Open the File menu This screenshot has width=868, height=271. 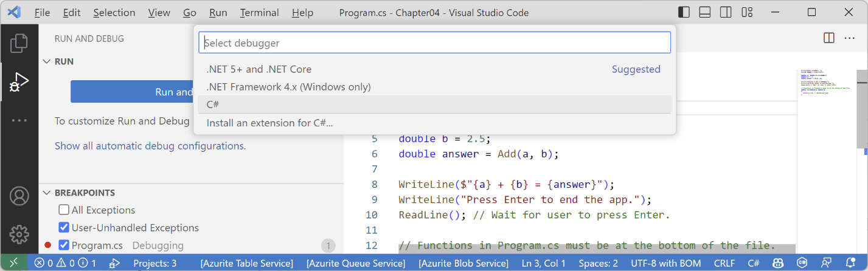42,12
